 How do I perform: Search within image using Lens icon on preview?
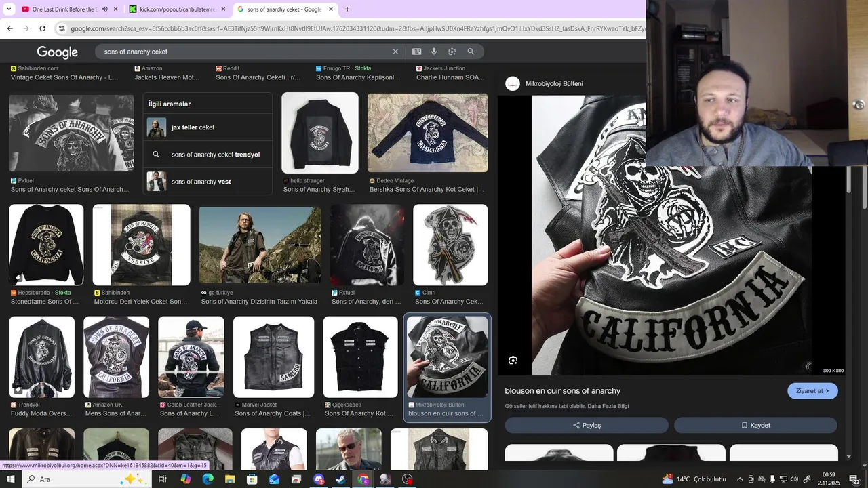tap(513, 361)
